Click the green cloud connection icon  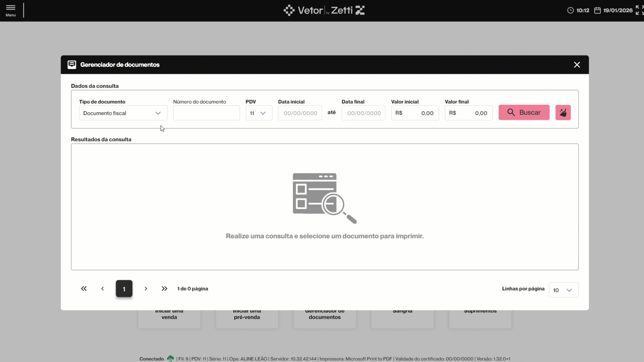170,358
